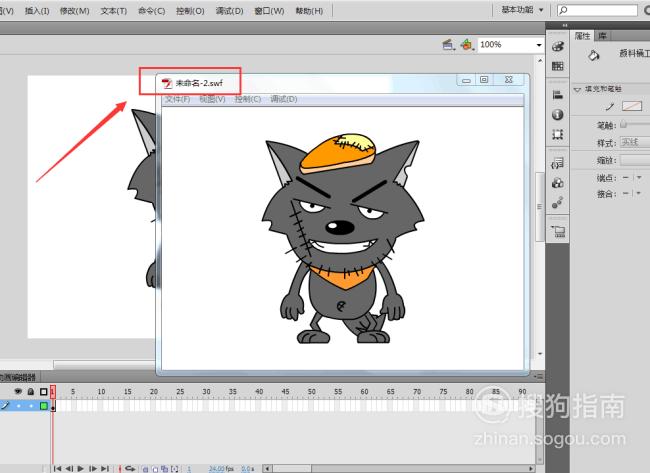Open the join style dropdown arrow
The height and width of the screenshot is (473, 650).
click(639, 193)
